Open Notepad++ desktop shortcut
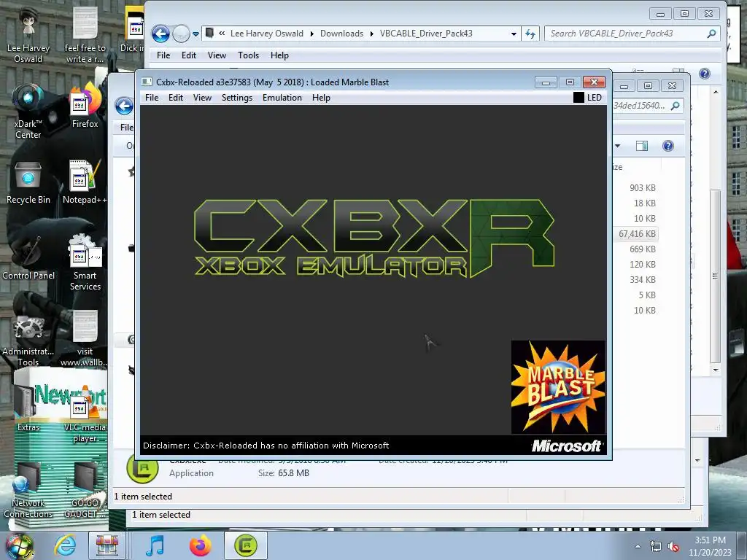Screen dimensions: 747x560 click(85, 182)
